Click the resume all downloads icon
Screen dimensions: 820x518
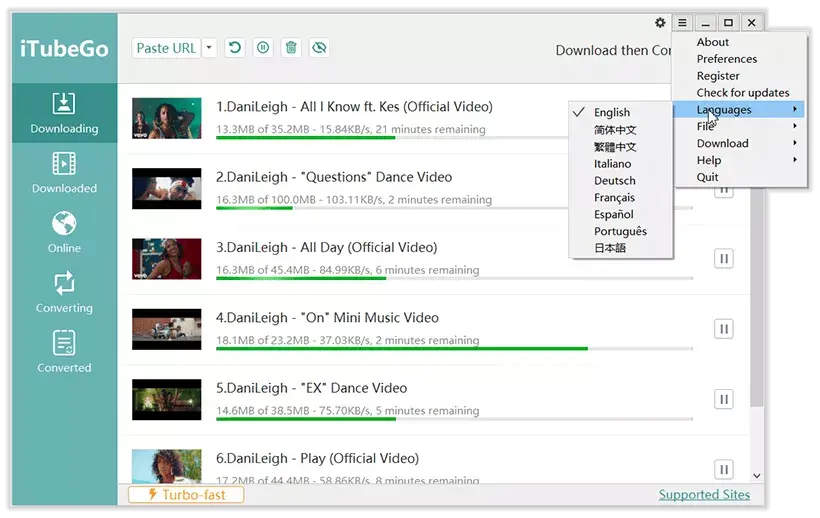coord(235,48)
